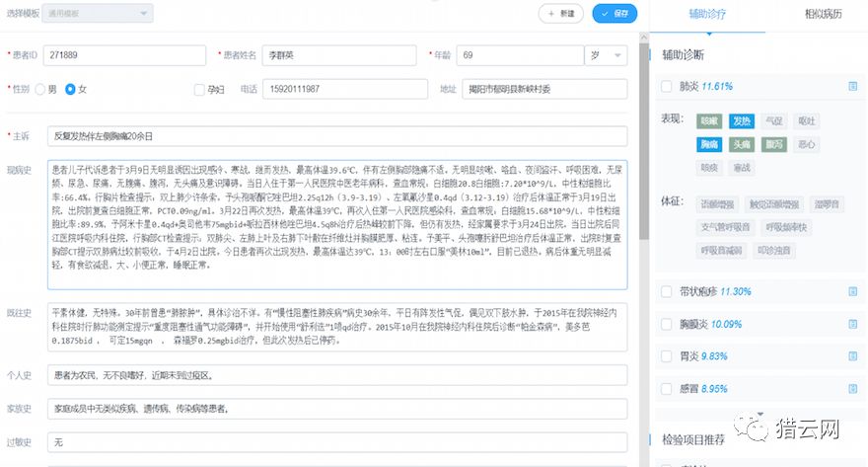
Task: Select the 男 gender radio button
Action: (x=39, y=89)
